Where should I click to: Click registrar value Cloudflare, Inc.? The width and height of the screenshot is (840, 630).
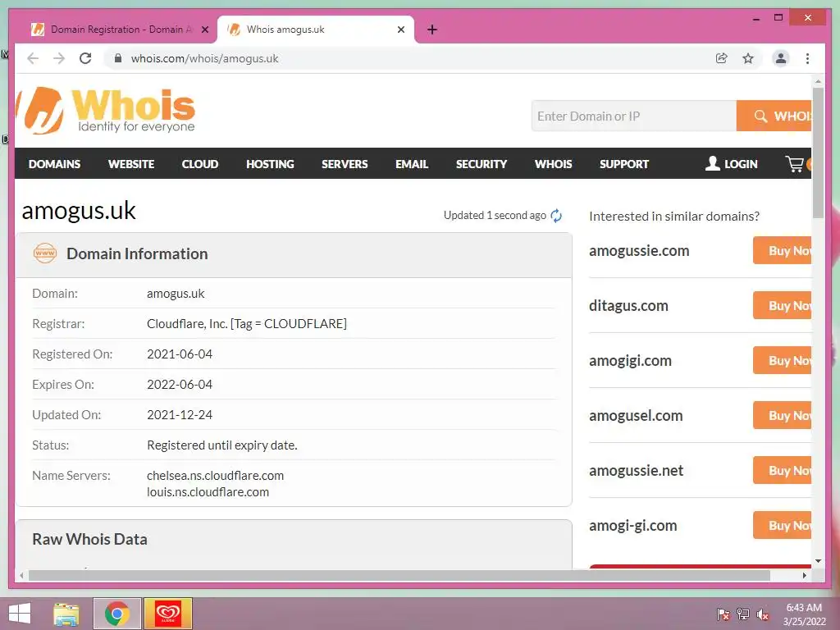(x=246, y=323)
